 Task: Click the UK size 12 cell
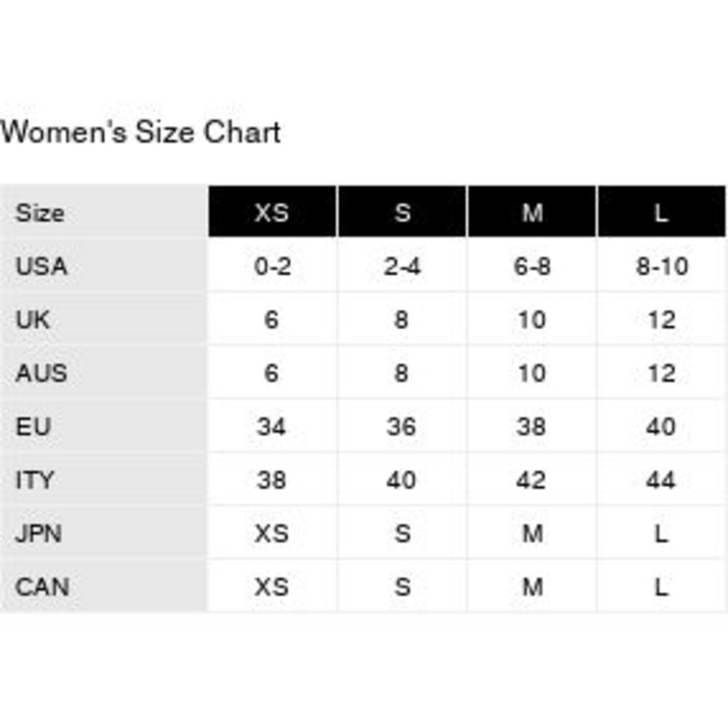(661, 320)
